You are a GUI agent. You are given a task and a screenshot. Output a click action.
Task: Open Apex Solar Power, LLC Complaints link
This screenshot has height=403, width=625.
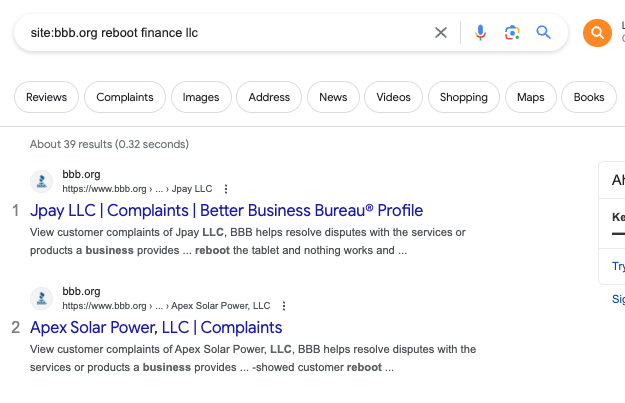156,327
